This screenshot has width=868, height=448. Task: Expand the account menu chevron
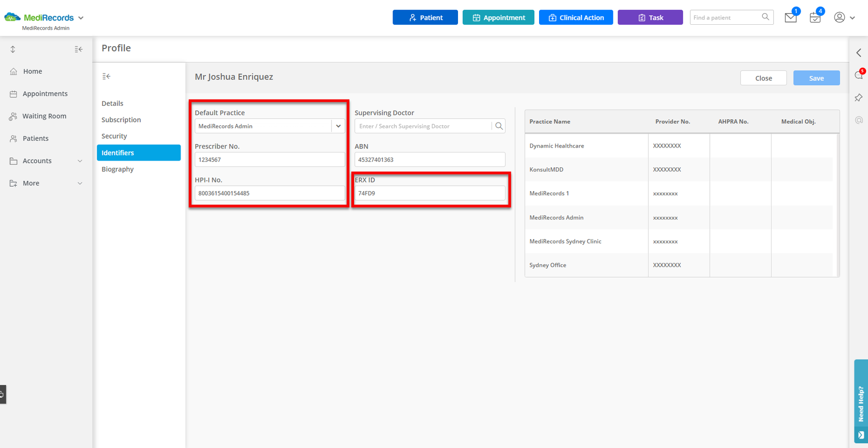pos(852,18)
